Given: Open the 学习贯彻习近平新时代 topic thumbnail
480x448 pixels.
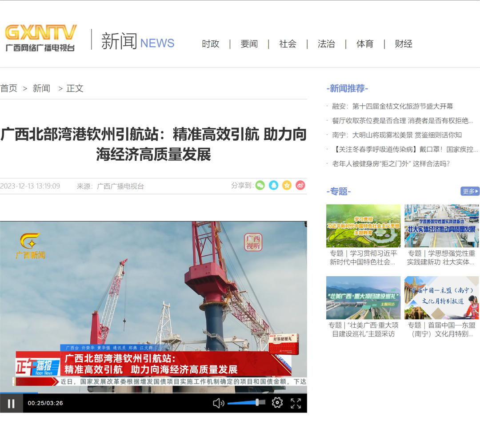Looking at the screenshot, I should click(x=363, y=226).
